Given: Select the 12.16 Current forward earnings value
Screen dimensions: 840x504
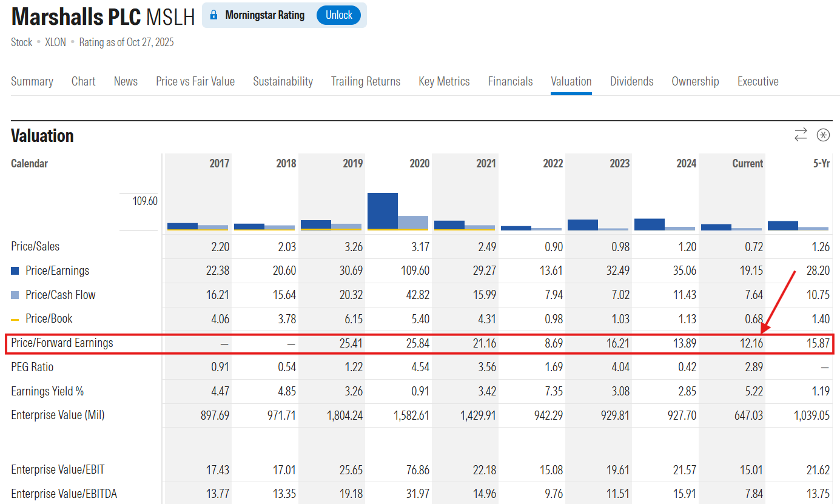Looking at the screenshot, I should tap(750, 343).
